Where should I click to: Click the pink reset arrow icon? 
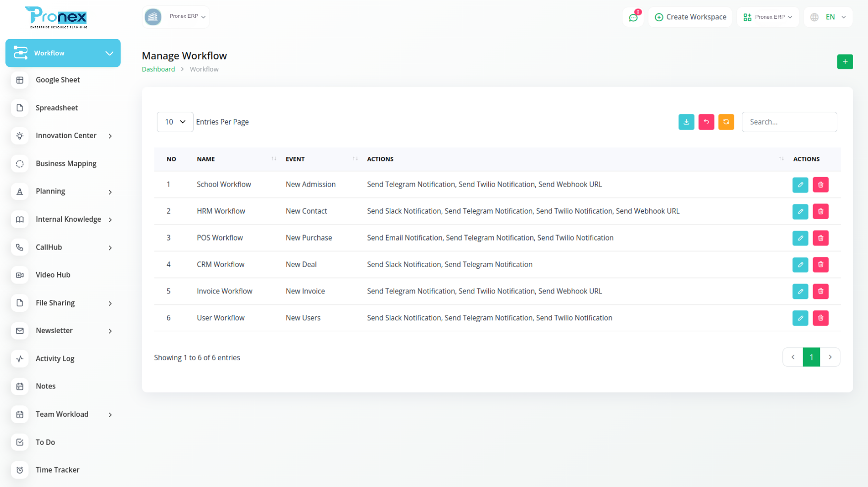tap(706, 122)
